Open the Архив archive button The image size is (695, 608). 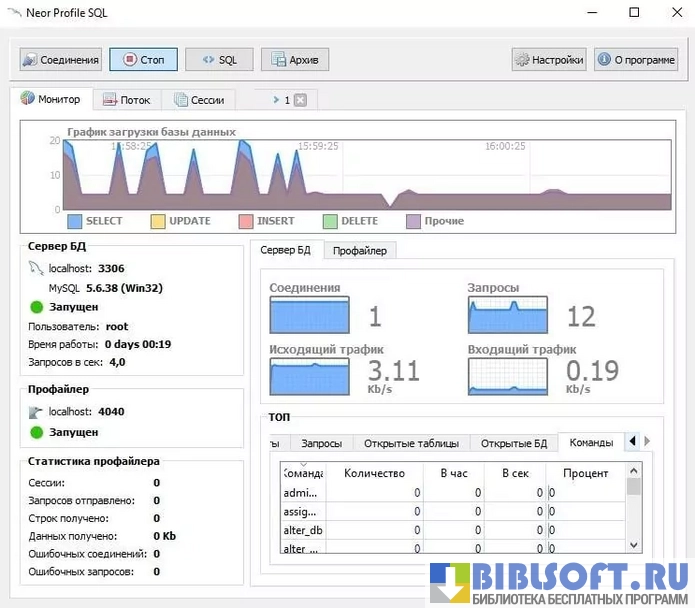tap(295, 60)
